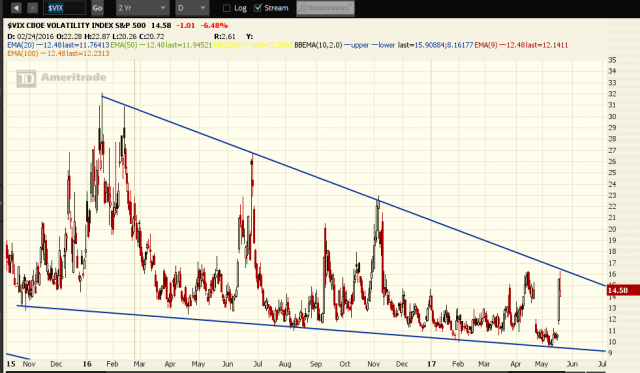Click the Go button
This screenshot has height=373, width=640.
(x=97, y=8)
